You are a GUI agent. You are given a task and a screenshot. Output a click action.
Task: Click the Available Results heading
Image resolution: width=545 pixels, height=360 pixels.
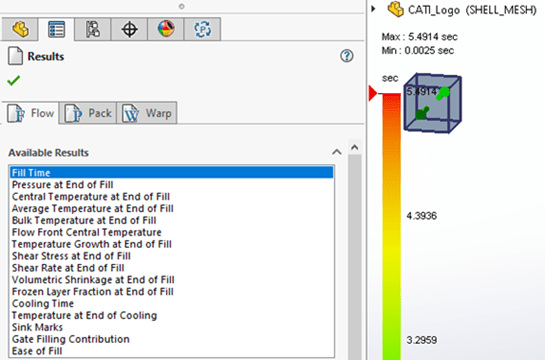(x=48, y=153)
